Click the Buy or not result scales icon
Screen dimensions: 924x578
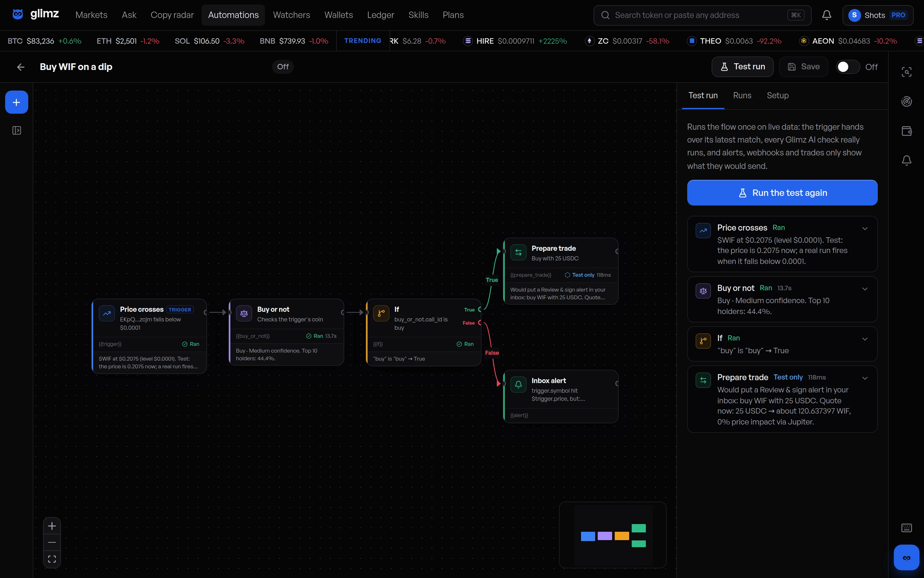coord(703,291)
